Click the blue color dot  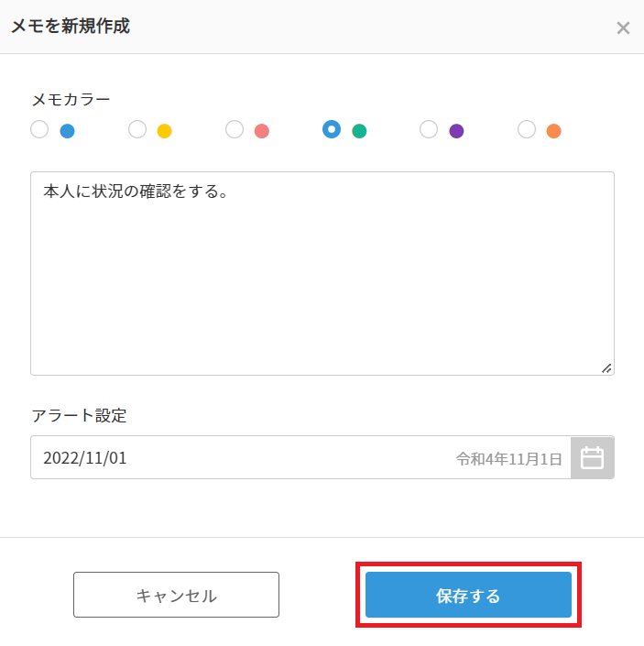point(67,131)
